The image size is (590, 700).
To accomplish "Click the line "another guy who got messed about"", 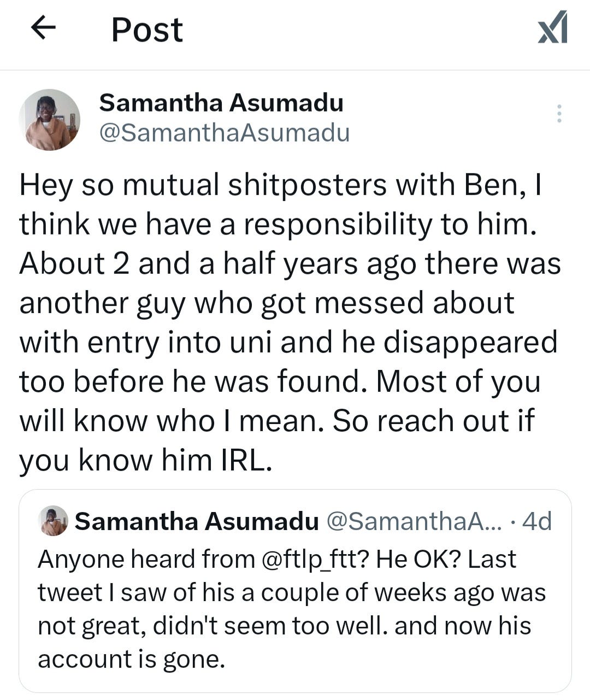I will pos(267,303).
